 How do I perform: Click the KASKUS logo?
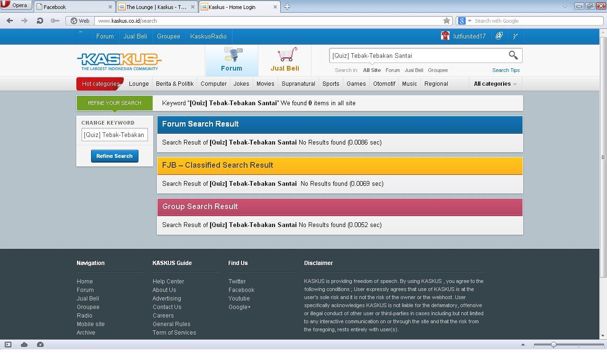(119, 62)
